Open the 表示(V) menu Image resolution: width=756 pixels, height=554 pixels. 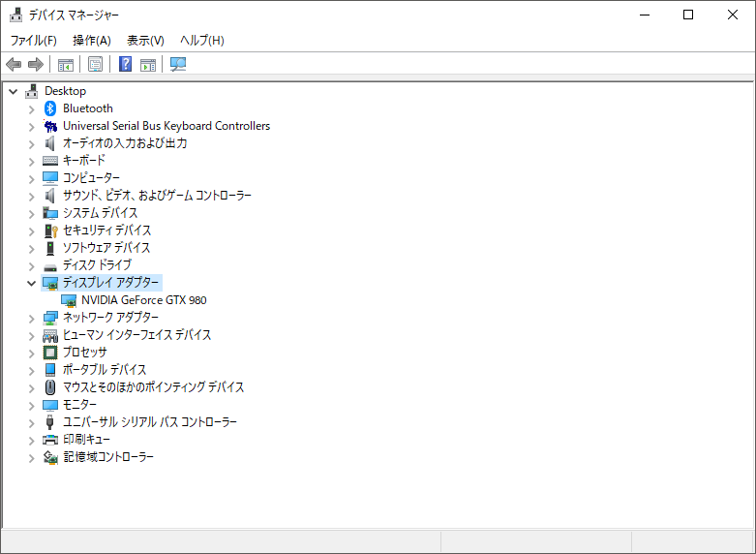click(x=145, y=41)
